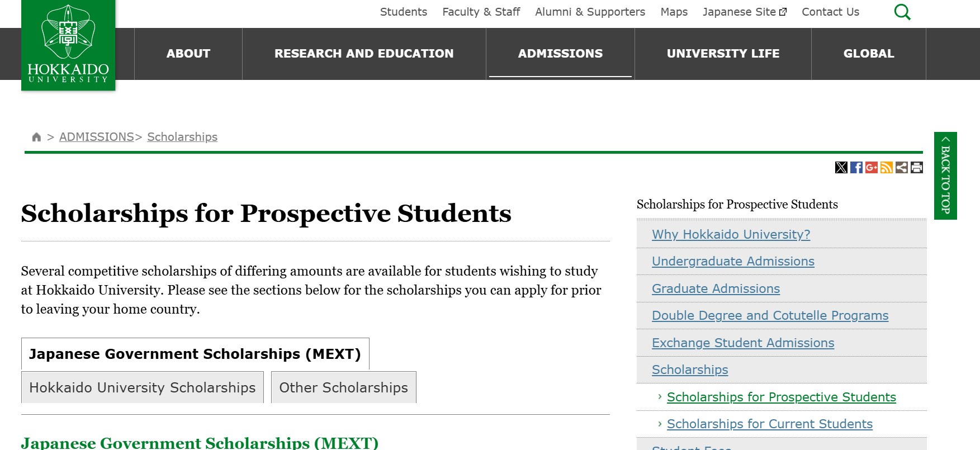Viewport: 980px width, 450px height.
Task: Open Double Degree and Cotutelle Programs link
Action: click(770, 315)
